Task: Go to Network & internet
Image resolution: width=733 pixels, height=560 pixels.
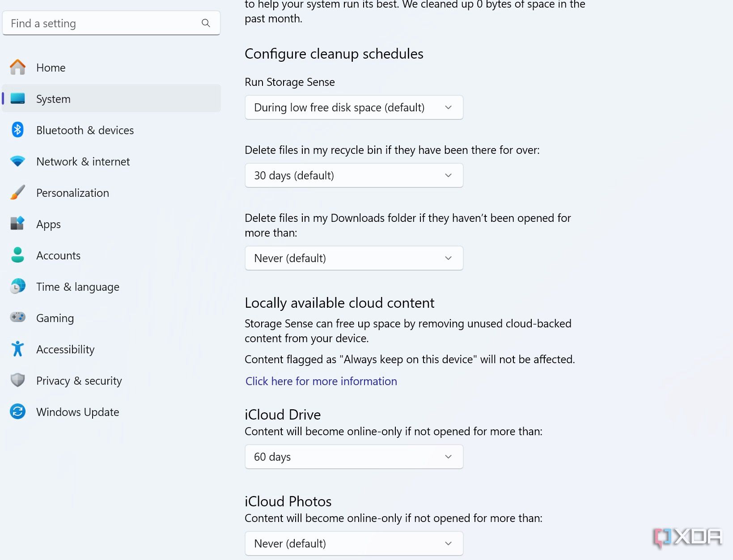Action: 111,161
